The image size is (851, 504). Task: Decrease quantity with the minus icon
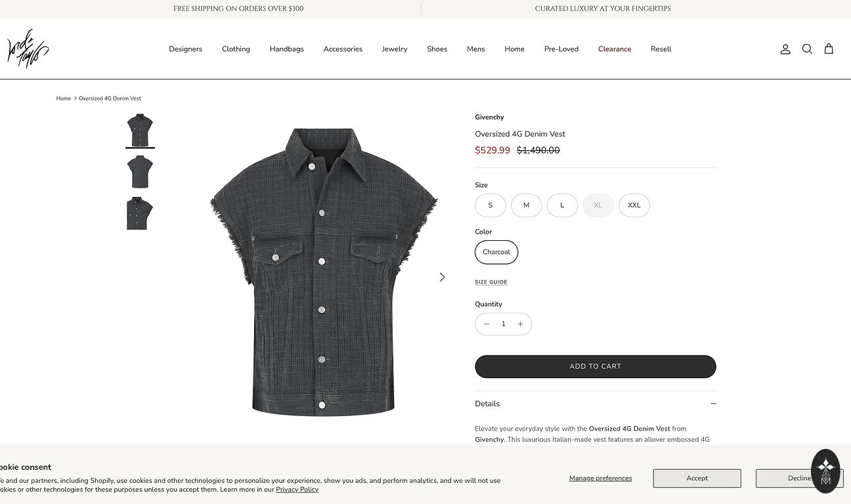(x=487, y=324)
